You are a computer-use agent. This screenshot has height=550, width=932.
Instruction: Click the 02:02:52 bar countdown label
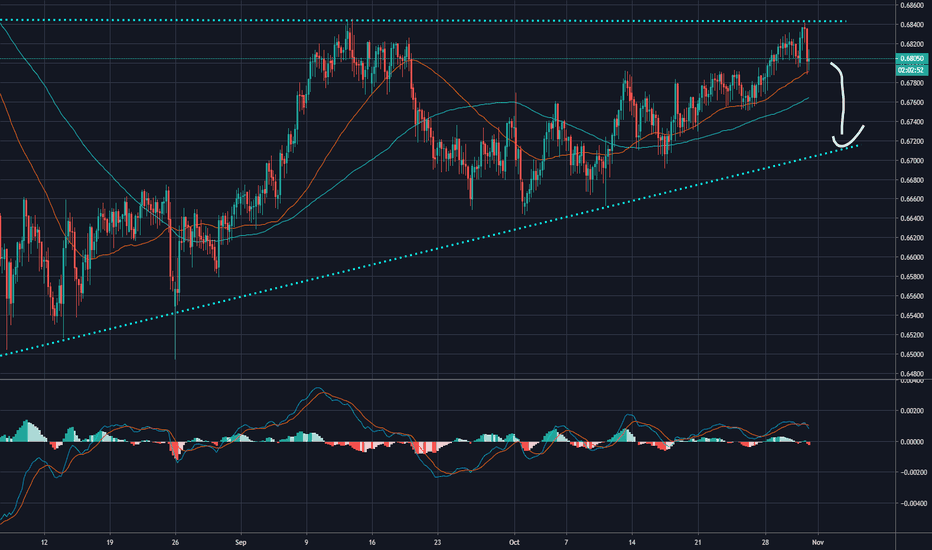(x=912, y=70)
